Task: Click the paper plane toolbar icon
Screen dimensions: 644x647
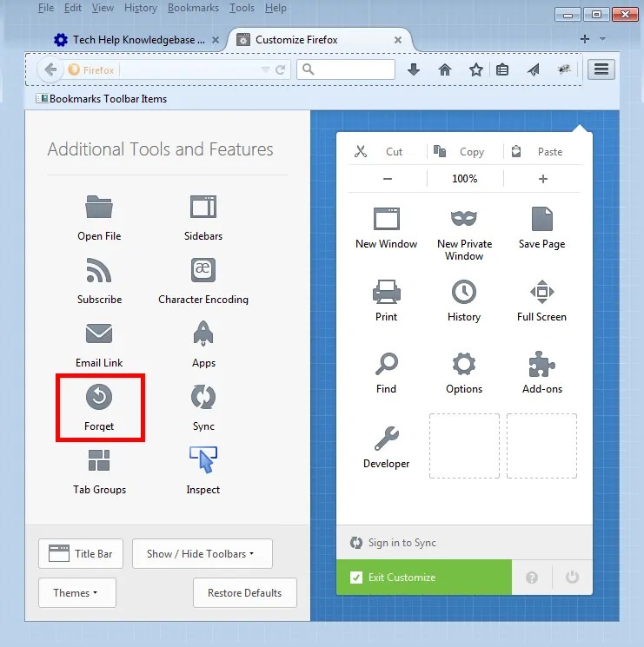Action: pyautogui.click(x=534, y=69)
